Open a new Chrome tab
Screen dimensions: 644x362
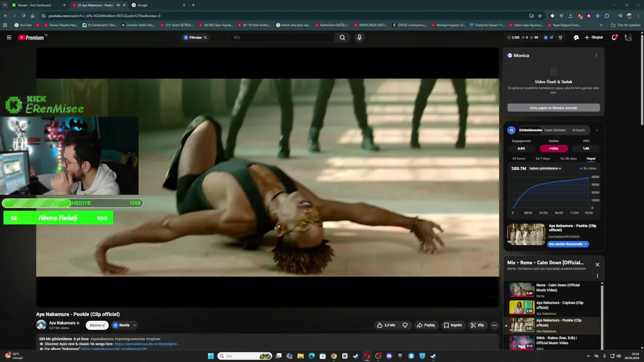(x=193, y=5)
